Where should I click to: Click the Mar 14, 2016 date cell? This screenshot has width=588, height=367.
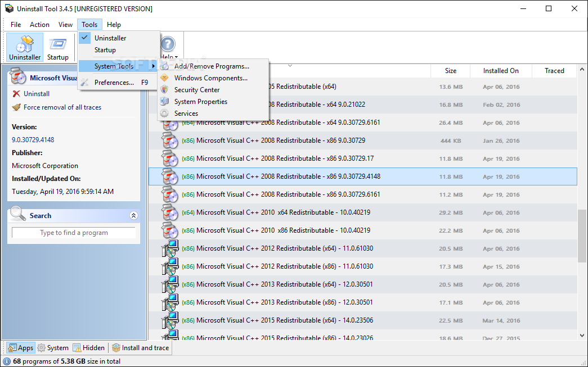tap(501, 320)
